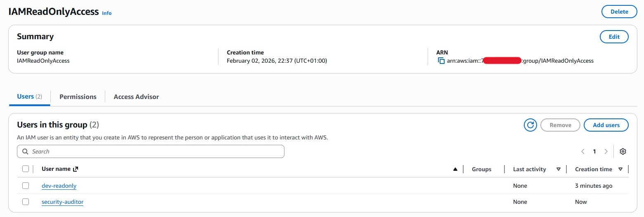Refresh the users in this group list
Viewport: 644px width, 217px height.
(x=530, y=125)
